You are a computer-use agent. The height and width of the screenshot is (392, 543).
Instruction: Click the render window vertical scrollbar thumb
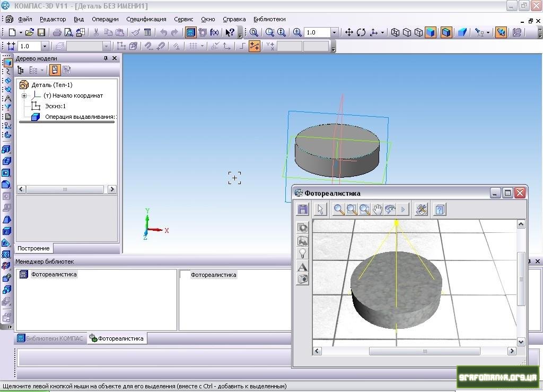521,278
